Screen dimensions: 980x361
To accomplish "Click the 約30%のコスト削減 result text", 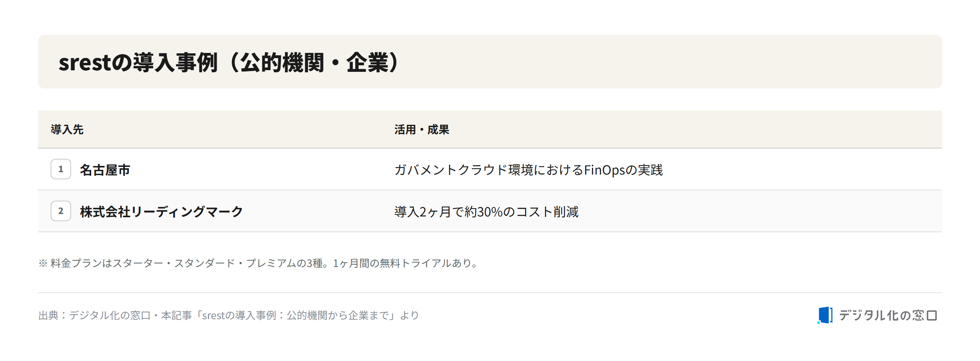I will click(522, 212).
